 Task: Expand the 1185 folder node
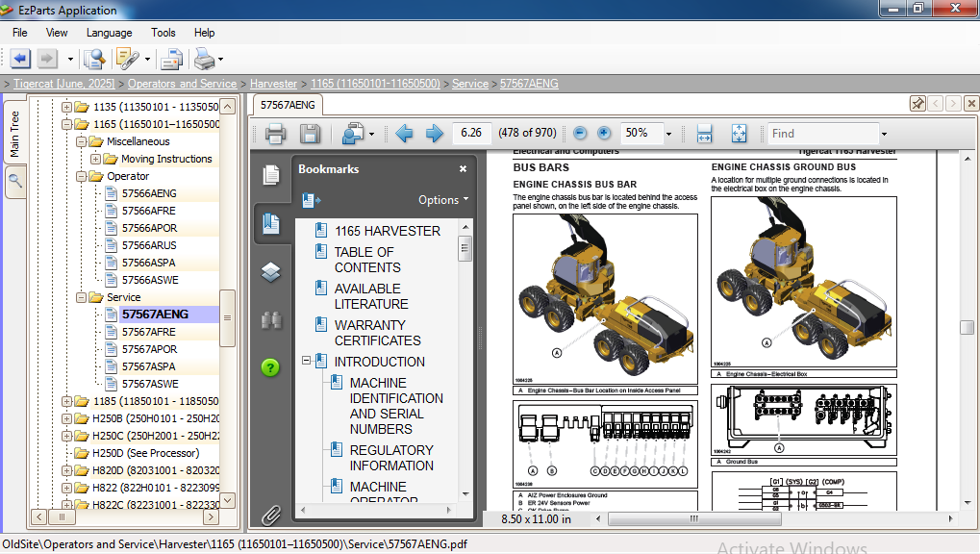pyautogui.click(x=66, y=401)
